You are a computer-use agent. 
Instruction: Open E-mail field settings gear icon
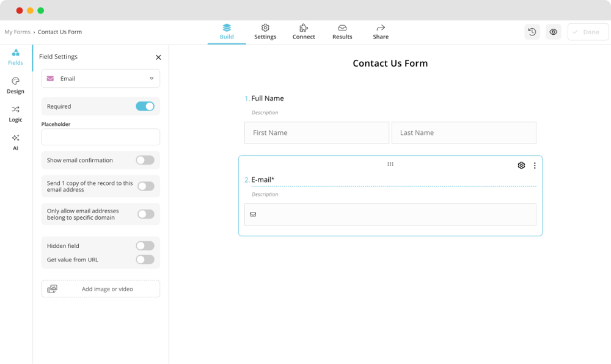click(x=521, y=166)
